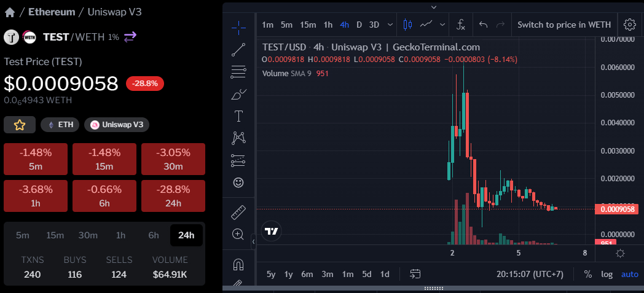Set chart interval to 1h
Viewport: 644px width, 293px height.
(x=328, y=25)
